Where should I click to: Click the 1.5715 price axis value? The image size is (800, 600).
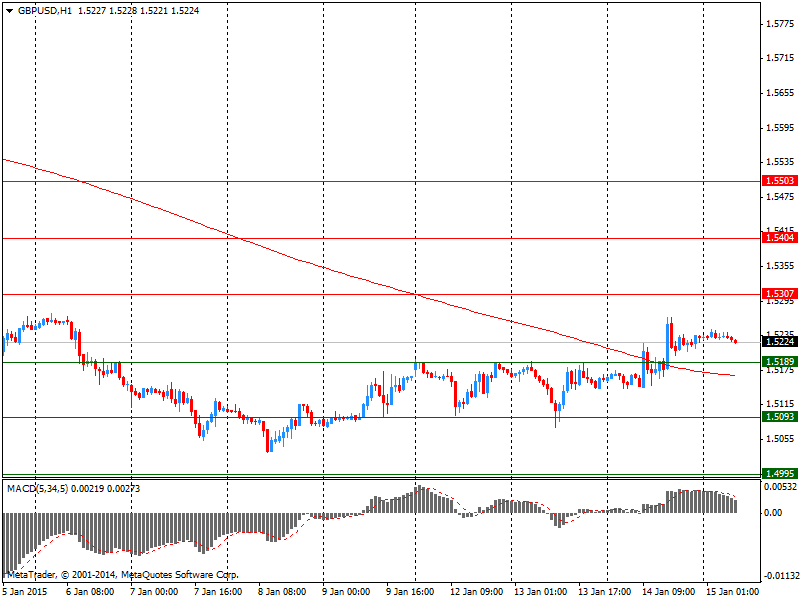[780, 58]
